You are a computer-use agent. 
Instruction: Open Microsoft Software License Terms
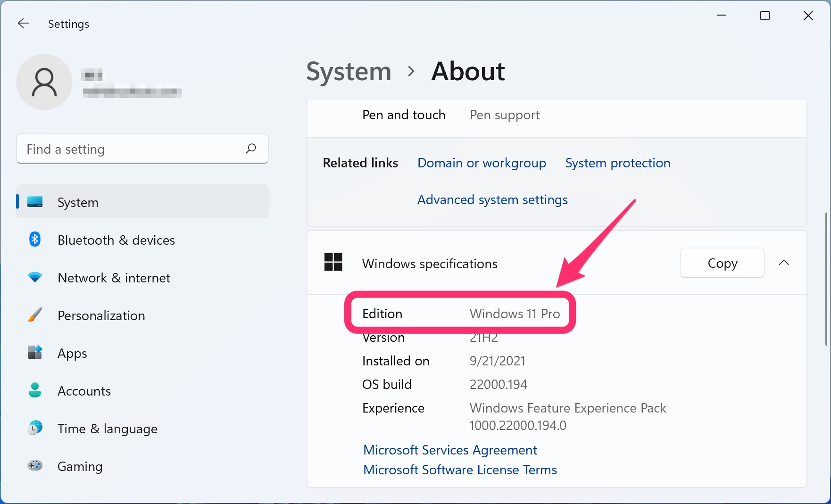[460, 470]
